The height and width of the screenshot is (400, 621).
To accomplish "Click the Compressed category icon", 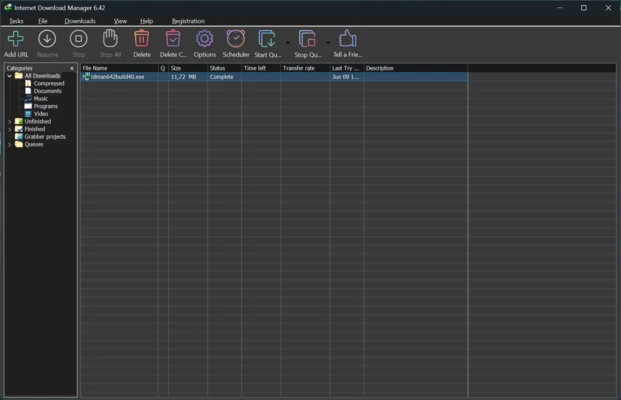I will (28, 84).
